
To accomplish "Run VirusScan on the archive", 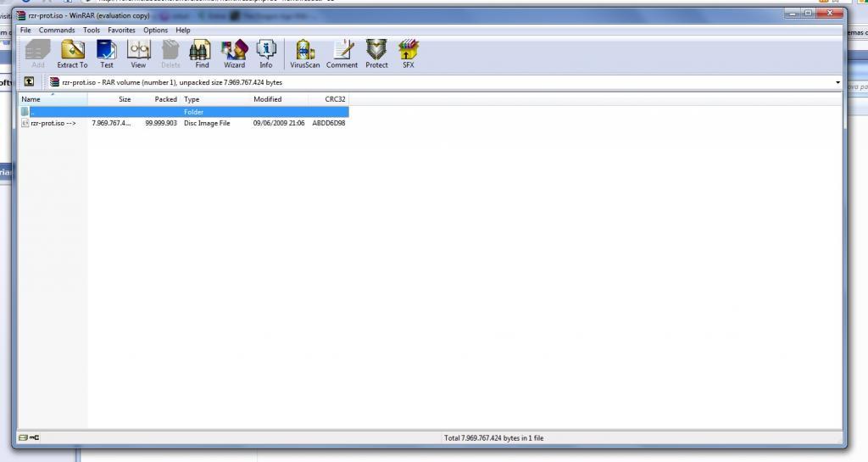I will pos(304,53).
